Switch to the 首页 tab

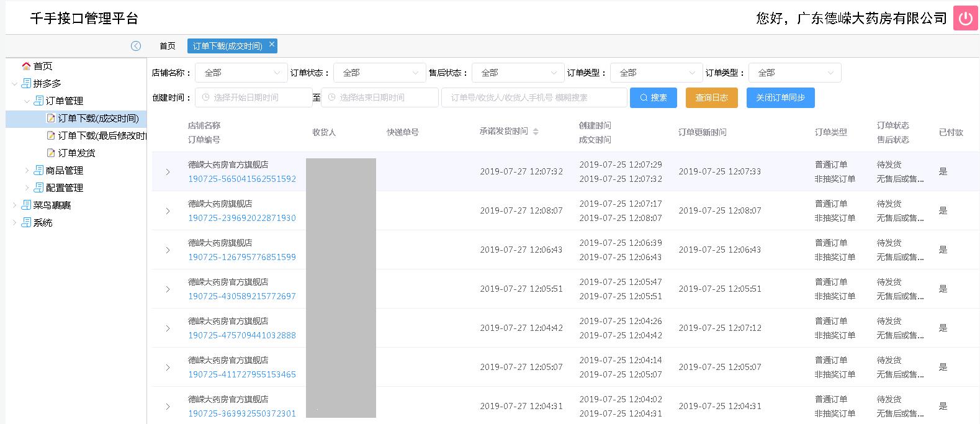click(x=168, y=46)
